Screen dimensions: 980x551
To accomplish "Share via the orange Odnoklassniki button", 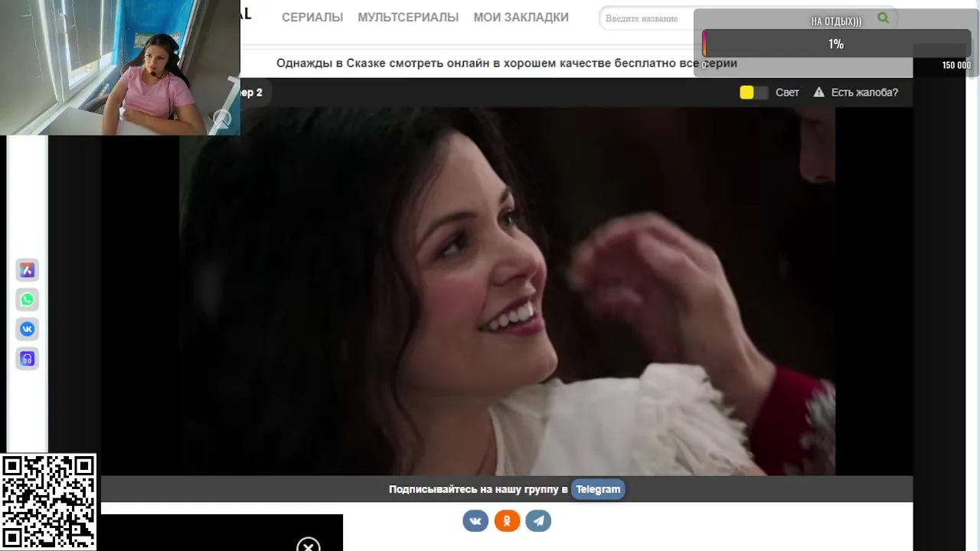I will click(507, 521).
